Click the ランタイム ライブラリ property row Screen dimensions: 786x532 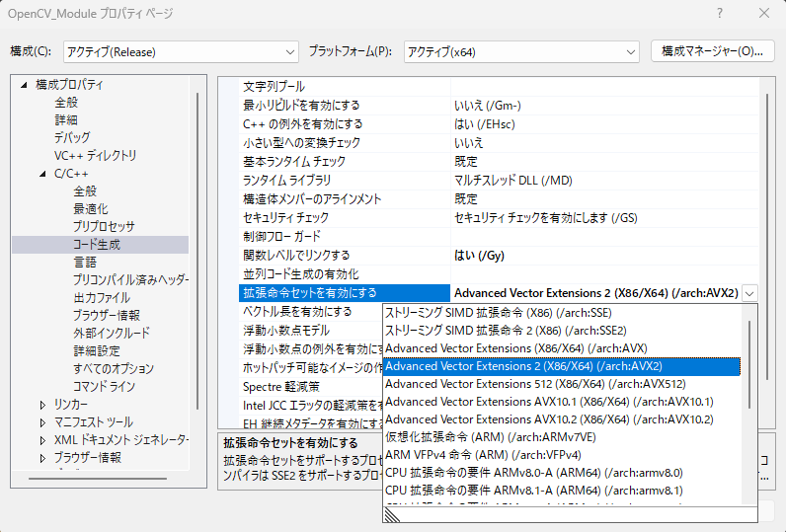click(x=286, y=181)
